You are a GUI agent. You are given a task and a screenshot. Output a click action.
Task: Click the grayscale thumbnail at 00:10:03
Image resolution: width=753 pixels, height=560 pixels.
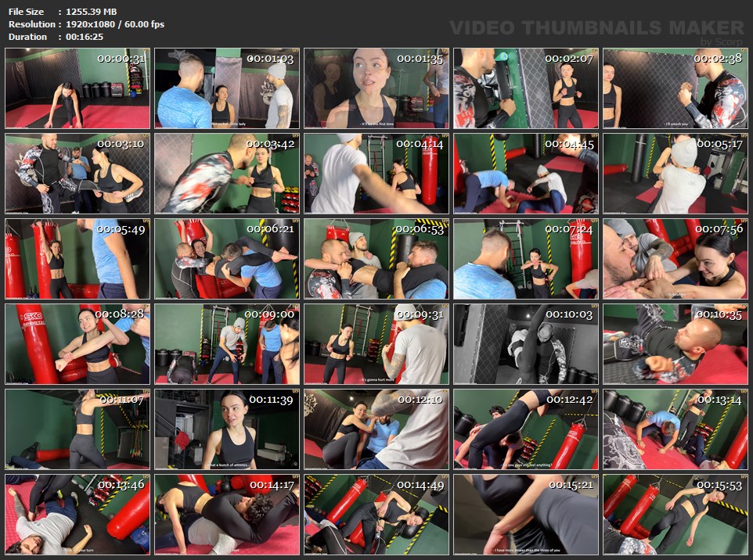click(x=526, y=344)
